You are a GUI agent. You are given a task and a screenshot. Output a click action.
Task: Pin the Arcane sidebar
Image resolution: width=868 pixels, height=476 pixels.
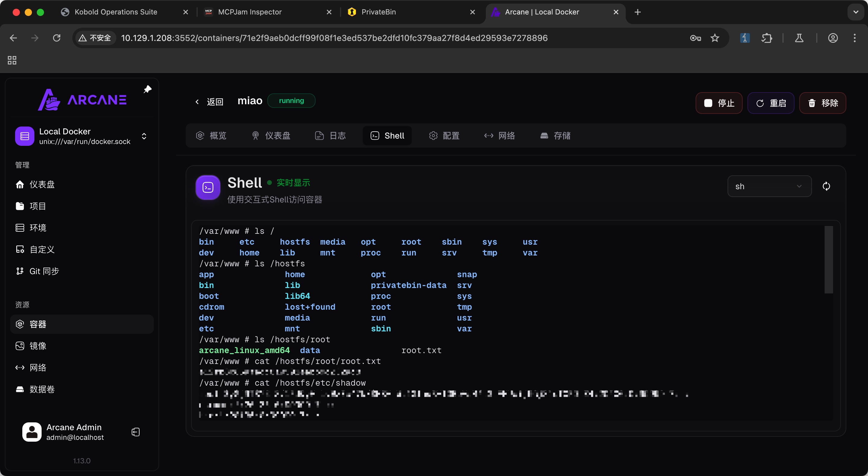[x=148, y=89]
